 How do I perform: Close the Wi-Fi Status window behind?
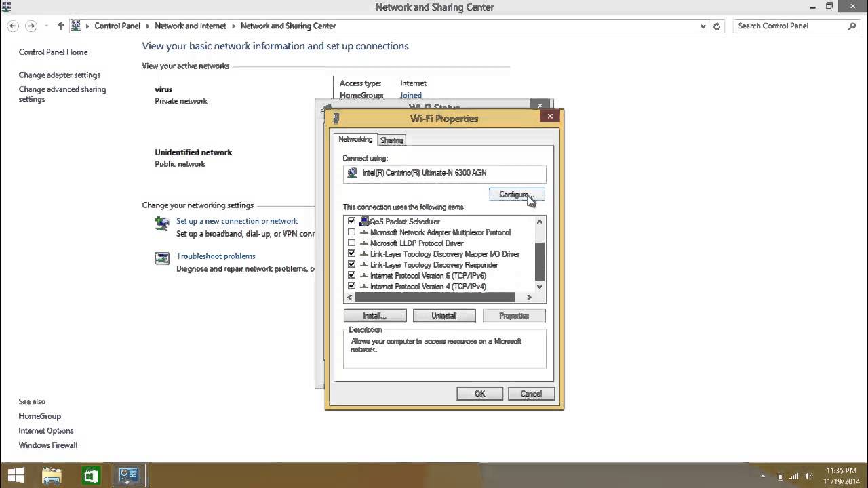(540, 106)
